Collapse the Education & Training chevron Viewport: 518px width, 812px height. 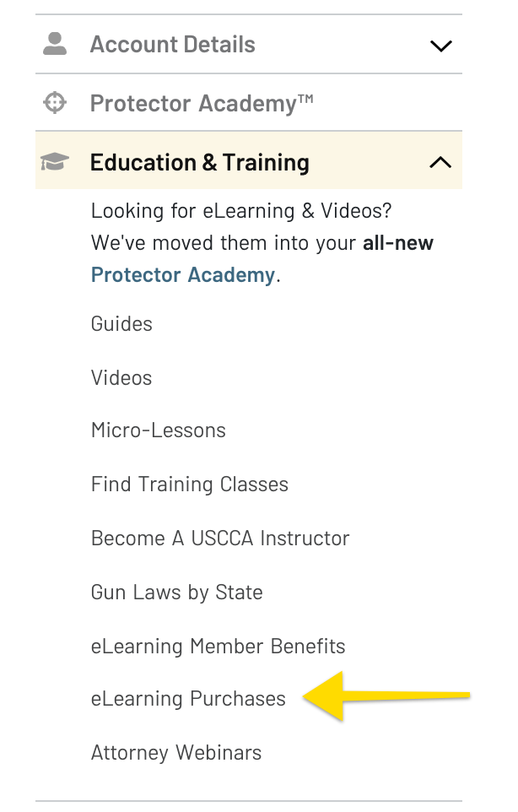440,162
